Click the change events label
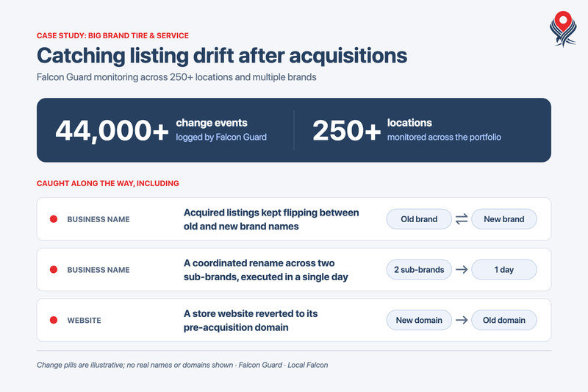This screenshot has width=588, height=392. (x=212, y=123)
